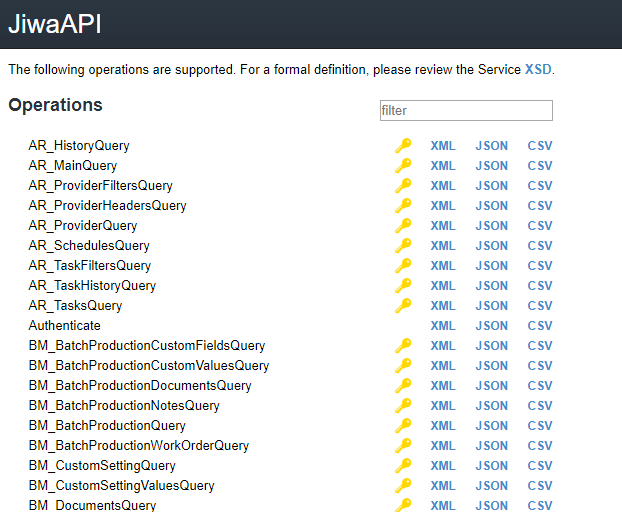622x512 pixels.
Task: Open CSV link for Authenticate operation
Action: [539, 326]
